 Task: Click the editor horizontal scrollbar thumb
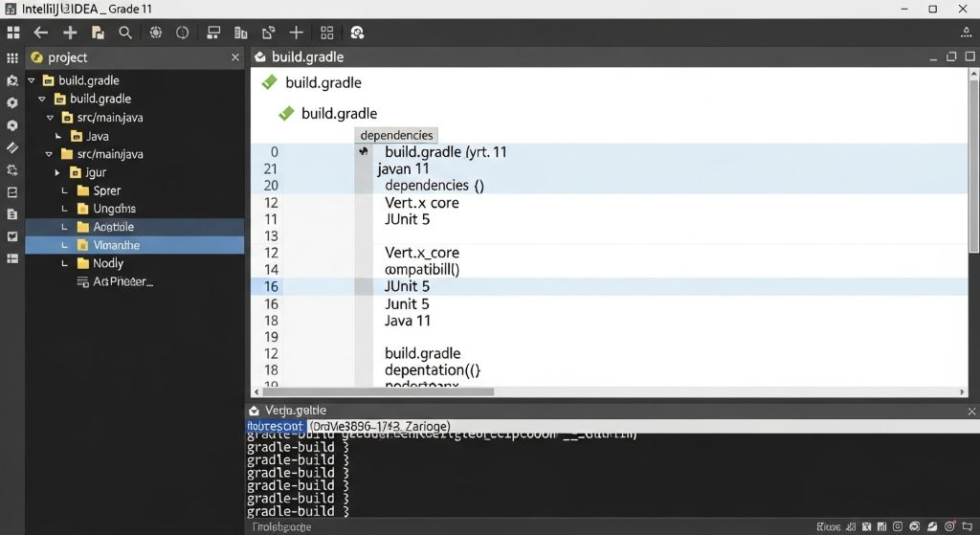click(377, 391)
